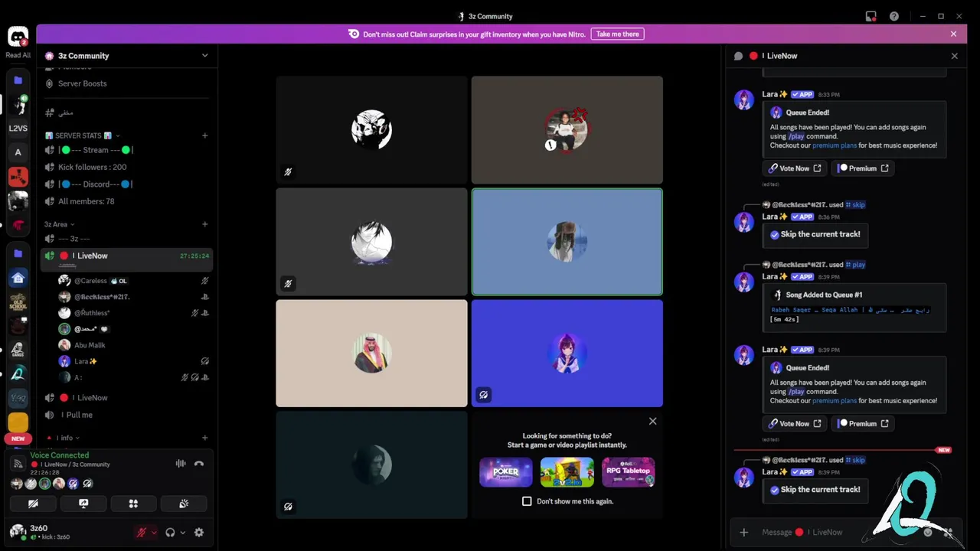This screenshot has width=980, height=551.
Task: Toggle deafen headphones in user panel
Action: click(170, 533)
